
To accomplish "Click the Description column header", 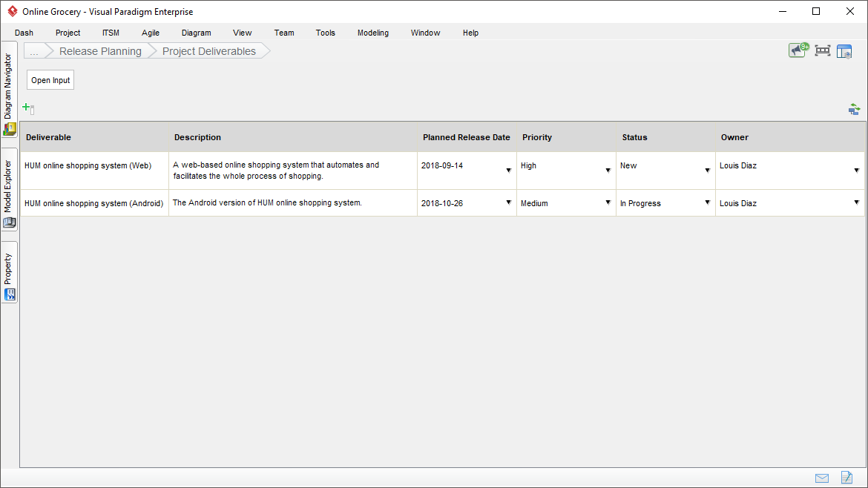I will 293,137.
